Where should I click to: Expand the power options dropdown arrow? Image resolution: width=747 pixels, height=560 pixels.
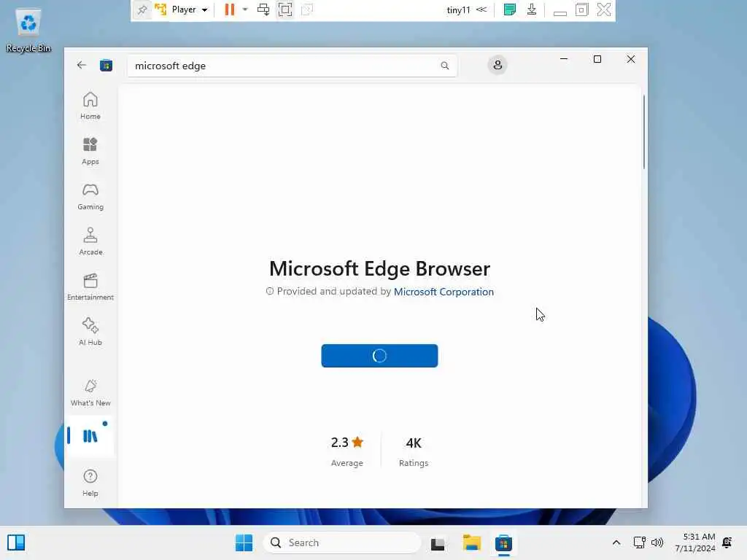(x=245, y=9)
